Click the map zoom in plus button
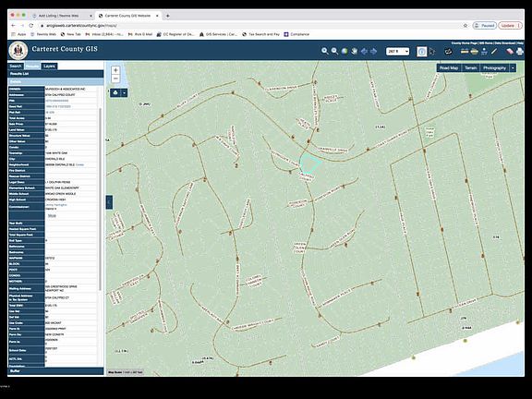 pos(115,70)
